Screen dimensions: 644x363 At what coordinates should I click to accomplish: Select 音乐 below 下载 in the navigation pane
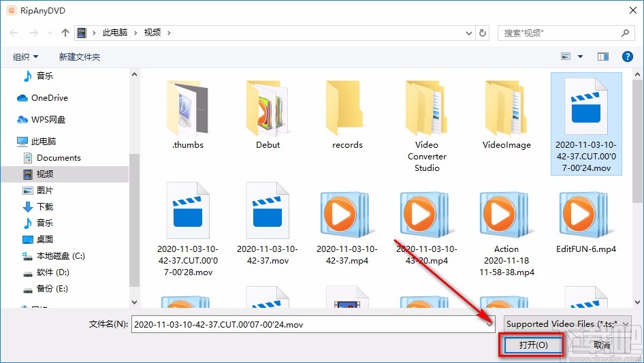(38, 223)
